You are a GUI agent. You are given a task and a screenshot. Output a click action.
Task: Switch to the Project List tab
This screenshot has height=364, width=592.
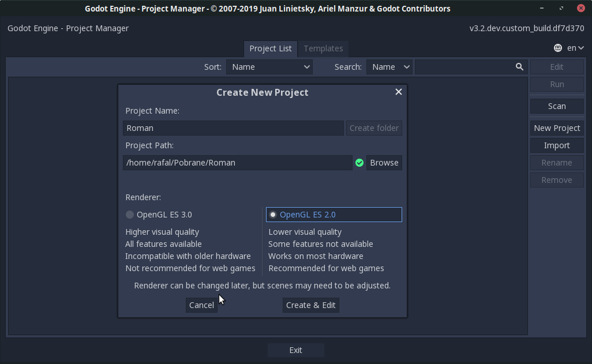[271, 48]
